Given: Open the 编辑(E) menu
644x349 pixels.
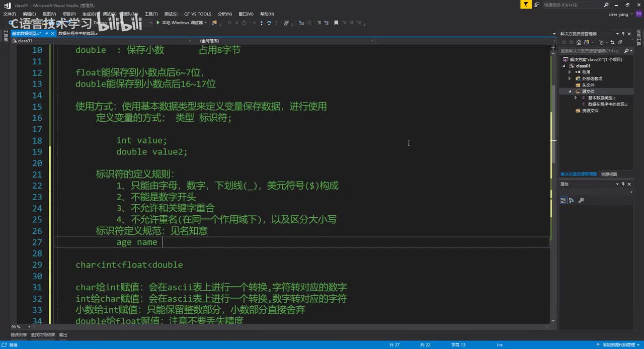Looking at the screenshot, I should click(29, 14).
